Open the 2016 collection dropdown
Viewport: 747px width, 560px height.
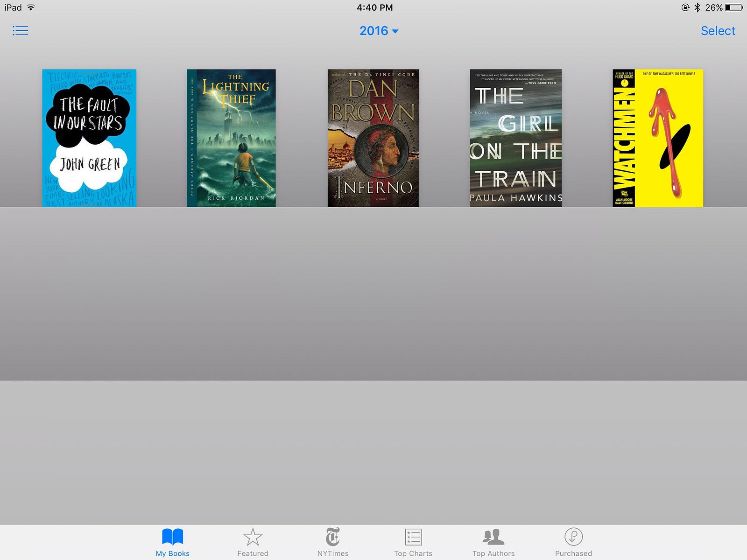[x=379, y=31]
